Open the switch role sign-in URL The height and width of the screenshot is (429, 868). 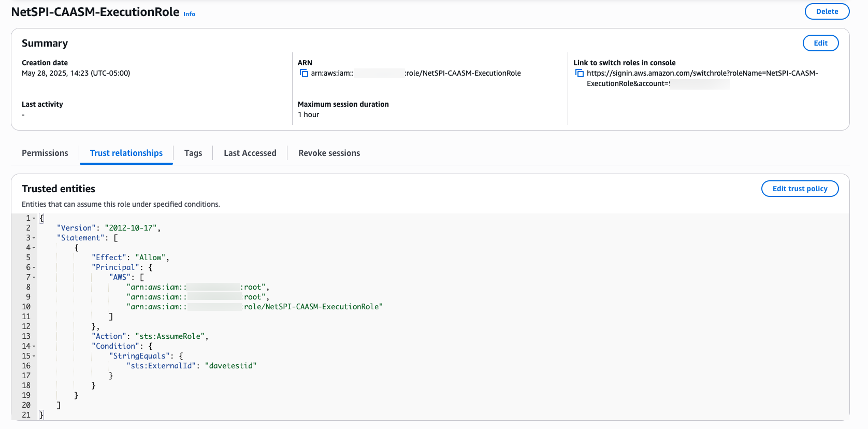[702, 78]
